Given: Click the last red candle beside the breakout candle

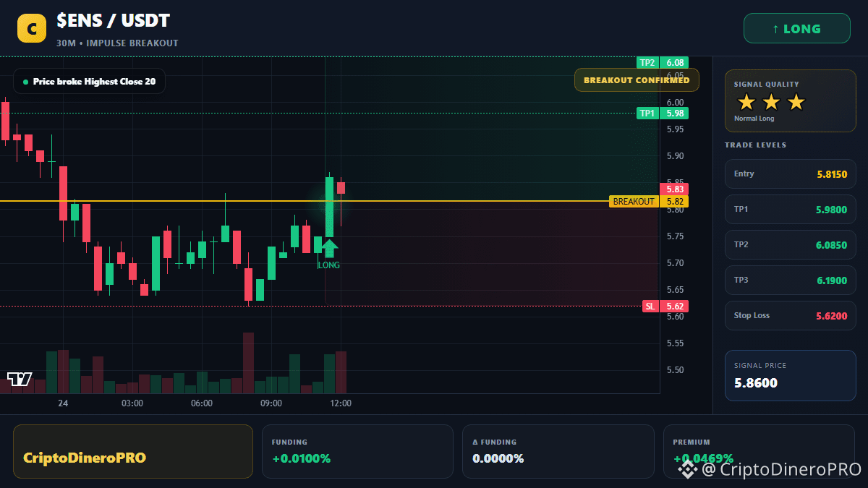Looking at the screenshot, I should click(x=341, y=188).
